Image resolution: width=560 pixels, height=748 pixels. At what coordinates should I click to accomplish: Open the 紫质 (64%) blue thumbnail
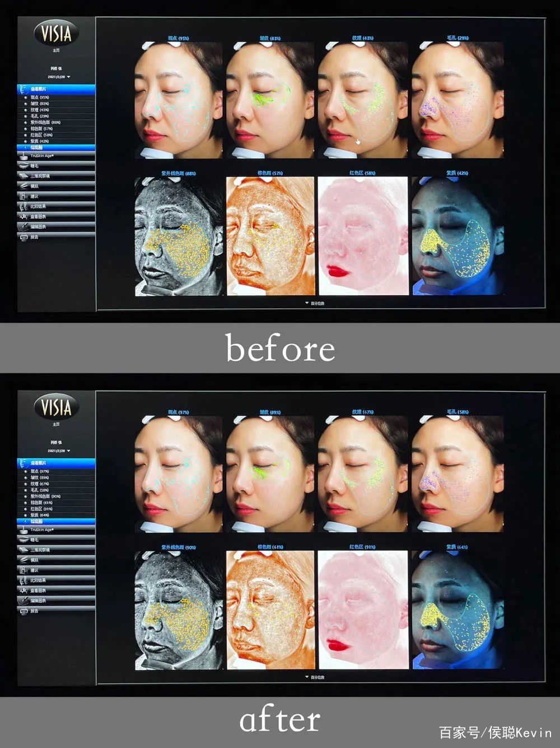click(x=458, y=610)
